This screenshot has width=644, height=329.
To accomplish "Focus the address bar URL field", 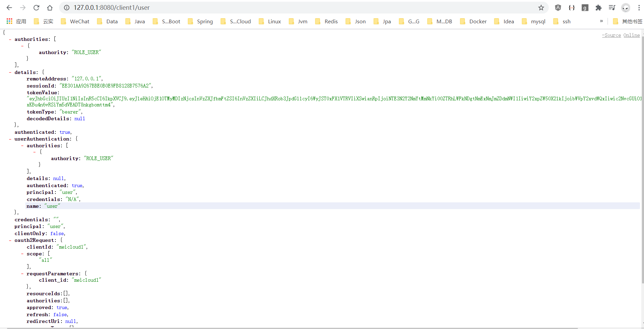I will pyautogui.click(x=304, y=7).
